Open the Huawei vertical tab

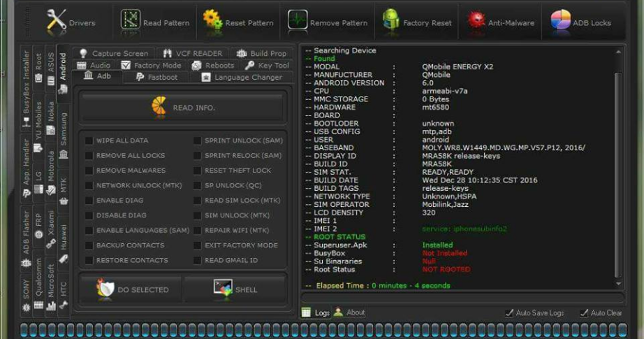64,243
